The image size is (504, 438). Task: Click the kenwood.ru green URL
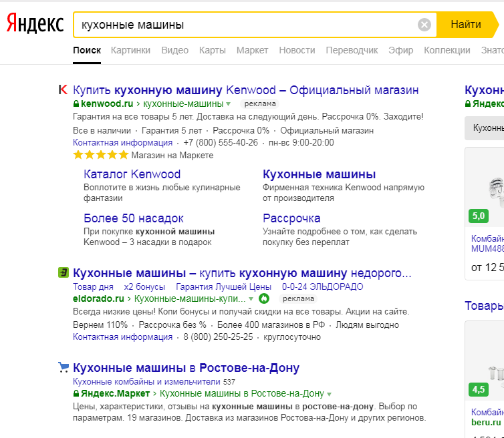pyautogui.click(x=107, y=103)
